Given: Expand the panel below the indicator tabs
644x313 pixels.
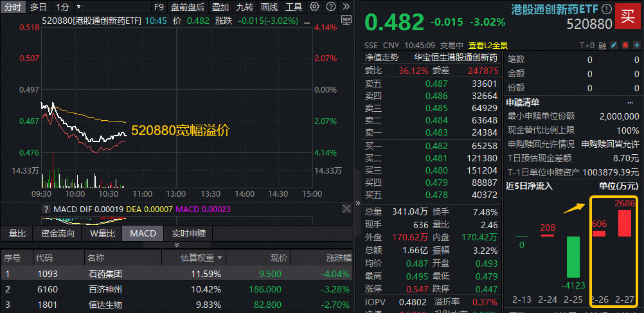Looking at the screenshot, I should point(176,245).
